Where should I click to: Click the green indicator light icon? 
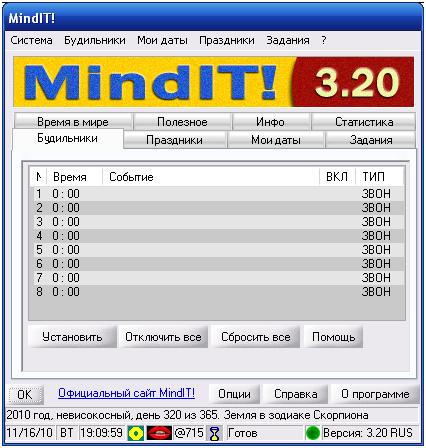(x=313, y=433)
